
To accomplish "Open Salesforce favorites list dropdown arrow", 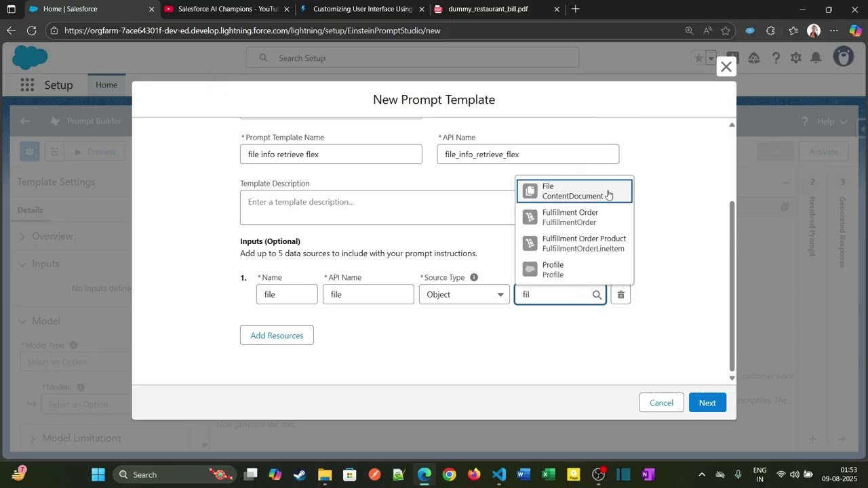I will (711, 58).
